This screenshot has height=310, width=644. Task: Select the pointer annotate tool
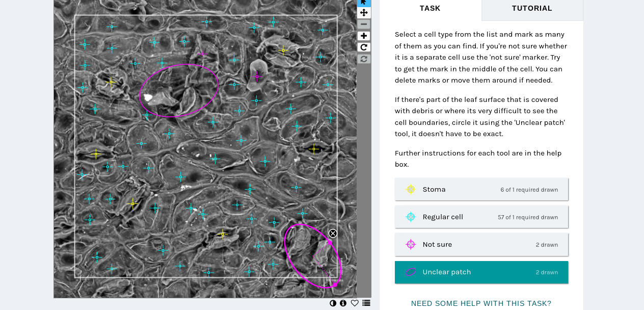364,2
